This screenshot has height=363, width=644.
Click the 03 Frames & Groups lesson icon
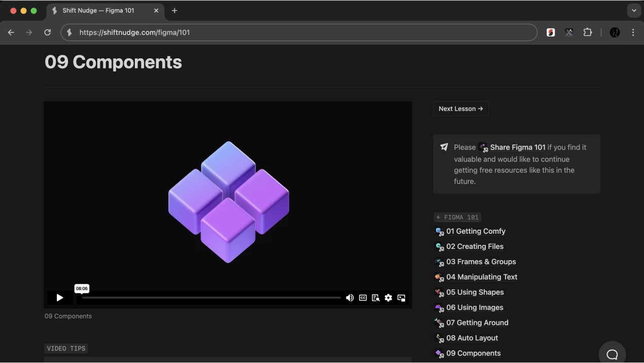click(x=440, y=262)
